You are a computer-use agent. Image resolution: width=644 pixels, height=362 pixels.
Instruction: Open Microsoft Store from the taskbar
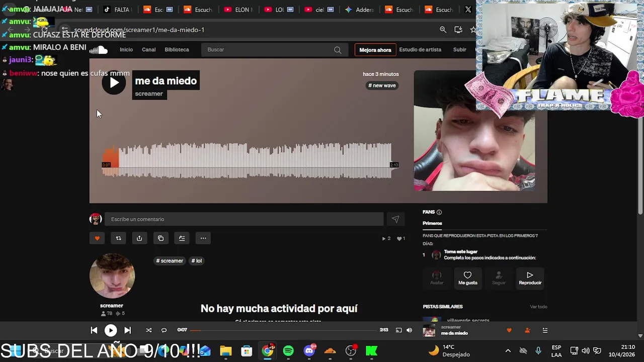[x=247, y=351]
